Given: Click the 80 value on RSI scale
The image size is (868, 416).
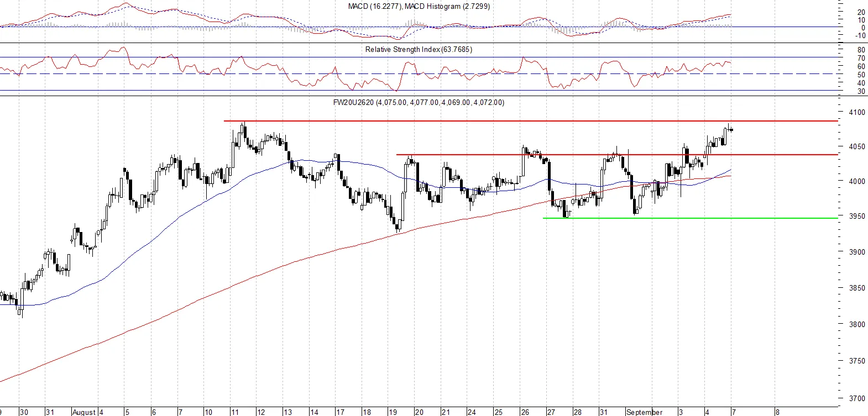Looking at the screenshot, I should 861,50.
